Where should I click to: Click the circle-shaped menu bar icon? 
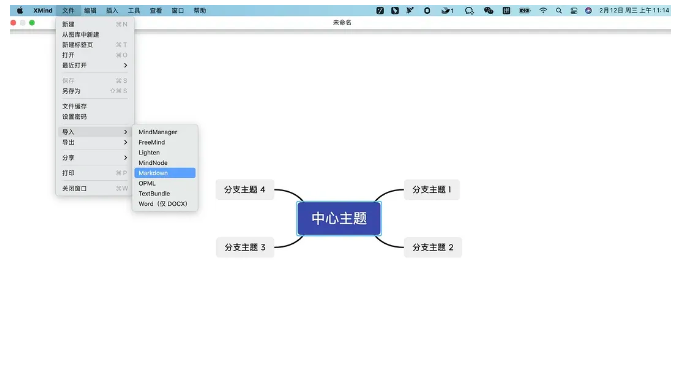[x=427, y=10]
